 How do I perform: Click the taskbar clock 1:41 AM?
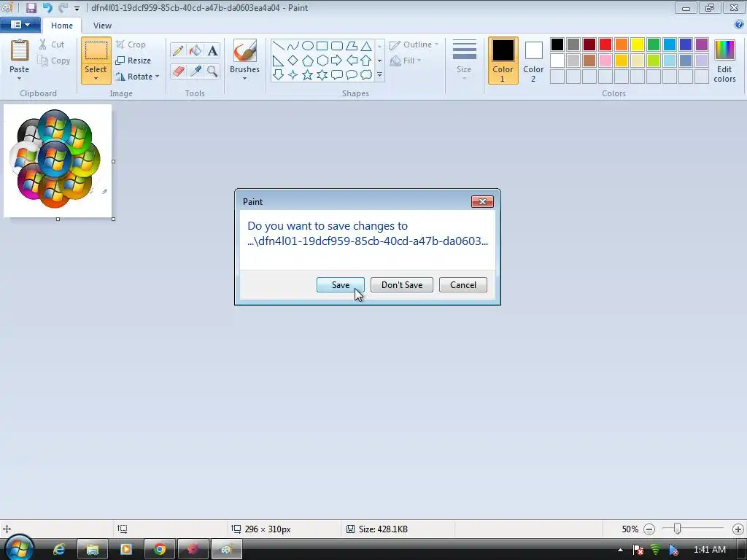[709, 550]
